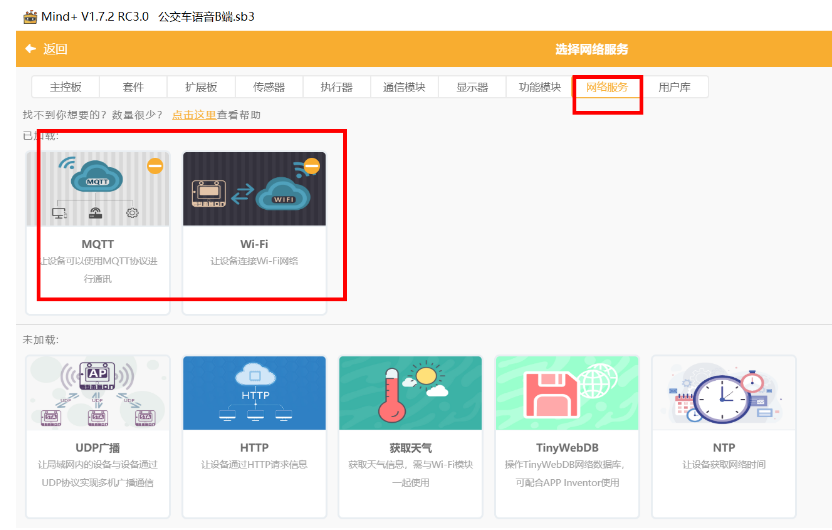Click the NTP card title
Screen dimensions: 832x530
(x=724, y=448)
